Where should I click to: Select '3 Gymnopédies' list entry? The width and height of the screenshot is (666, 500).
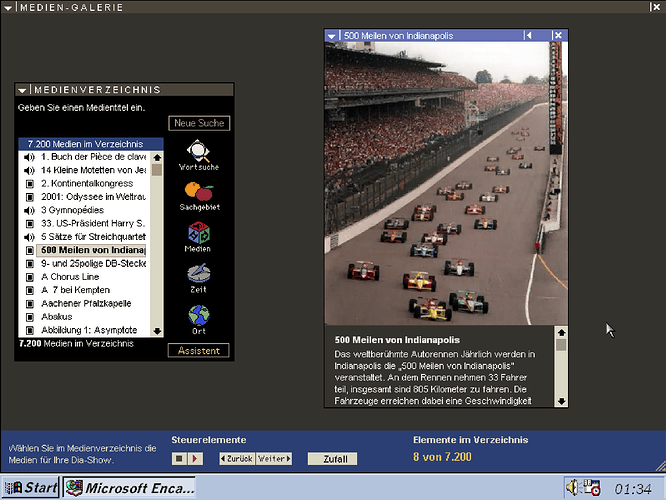click(72, 210)
